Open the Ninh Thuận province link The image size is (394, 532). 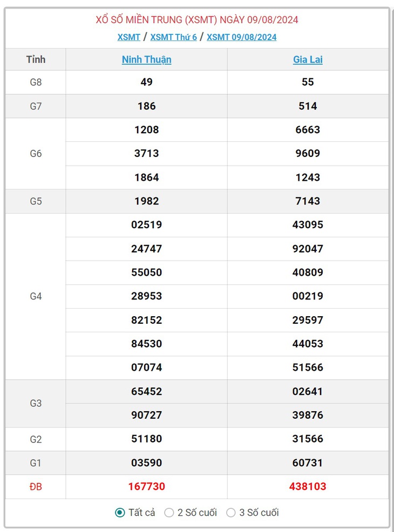coord(147,59)
